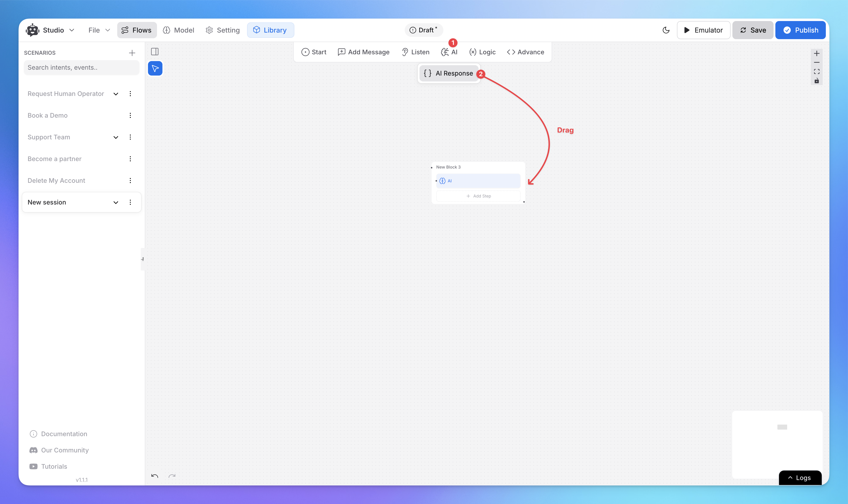Expand the New session scenario
Viewport: 848px width, 504px height.
pos(116,202)
